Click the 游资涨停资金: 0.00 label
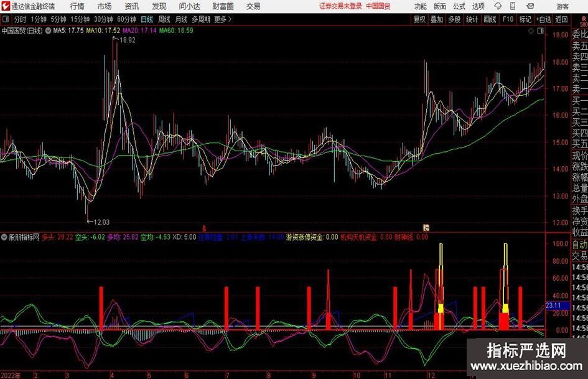The height and width of the screenshot is (379, 588). 312,237
